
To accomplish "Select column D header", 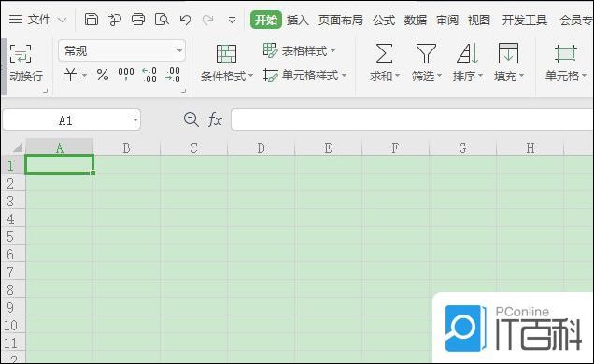I will click(261, 147).
